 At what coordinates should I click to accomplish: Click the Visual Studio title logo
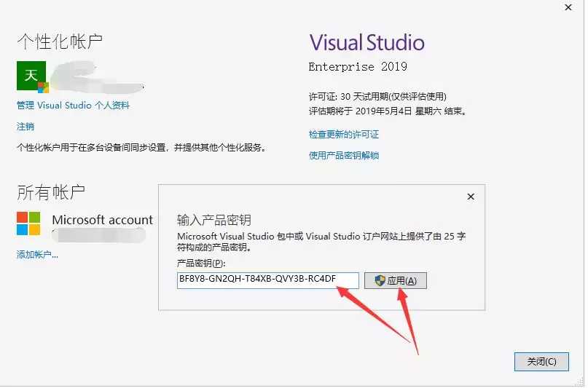(366, 42)
